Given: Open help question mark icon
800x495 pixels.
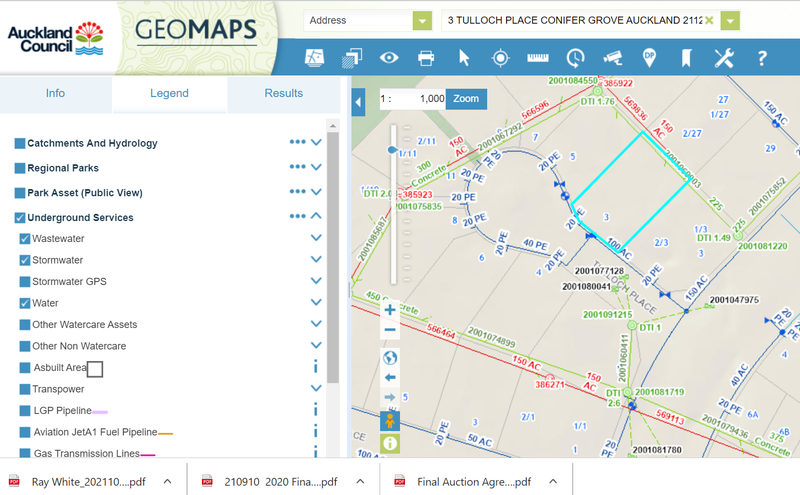Looking at the screenshot, I should point(762,58).
